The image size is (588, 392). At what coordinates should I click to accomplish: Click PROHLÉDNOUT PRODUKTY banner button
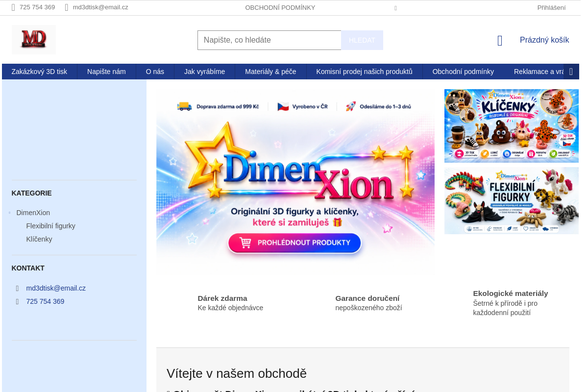tap(294, 243)
